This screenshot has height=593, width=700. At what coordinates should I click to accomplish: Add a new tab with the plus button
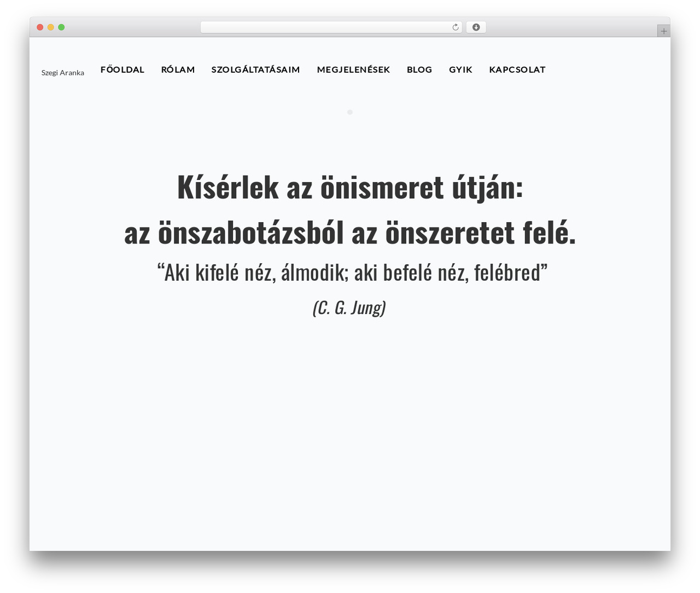click(x=663, y=31)
